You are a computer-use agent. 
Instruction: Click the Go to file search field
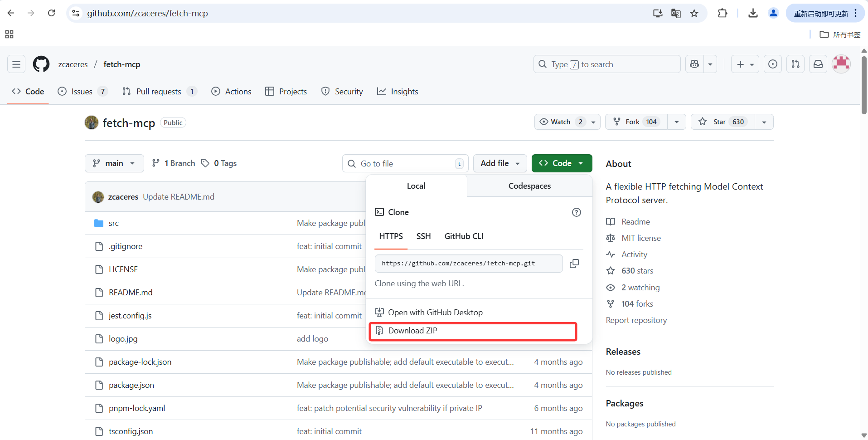click(405, 163)
